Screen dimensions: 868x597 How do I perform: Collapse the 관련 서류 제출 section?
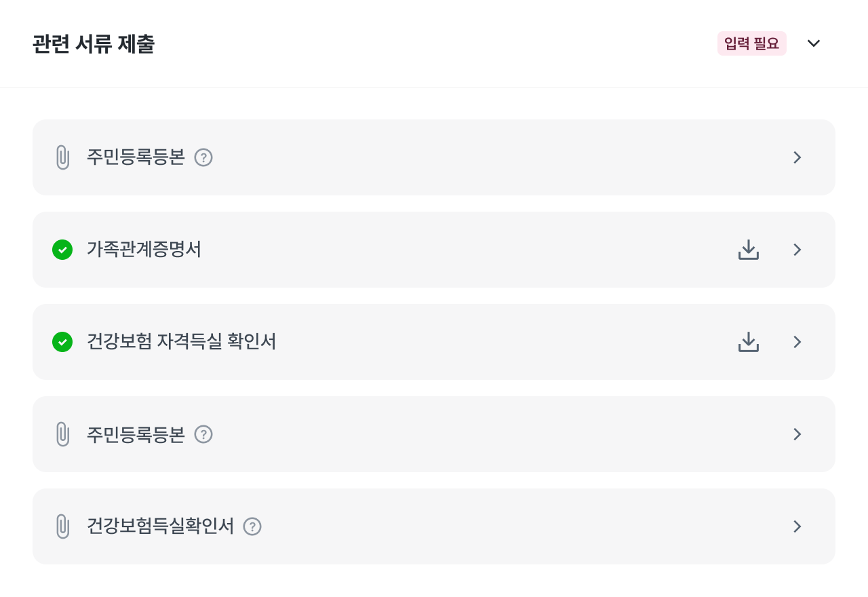[814, 43]
